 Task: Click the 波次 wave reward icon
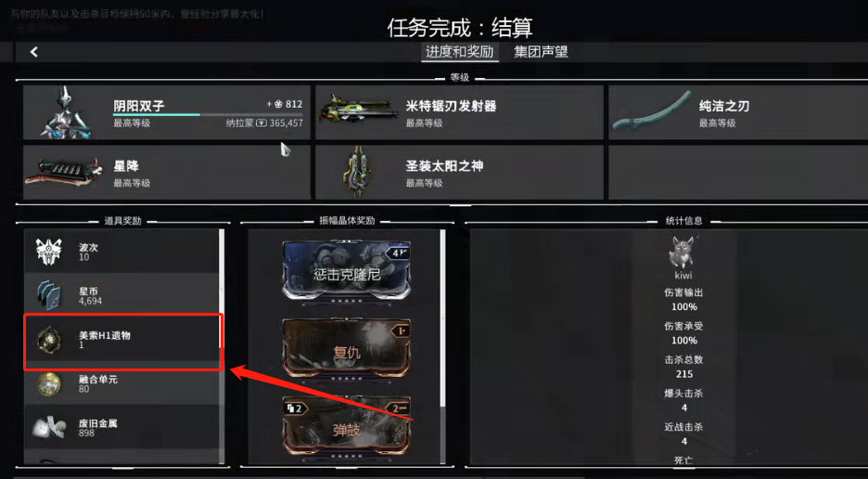(x=49, y=252)
